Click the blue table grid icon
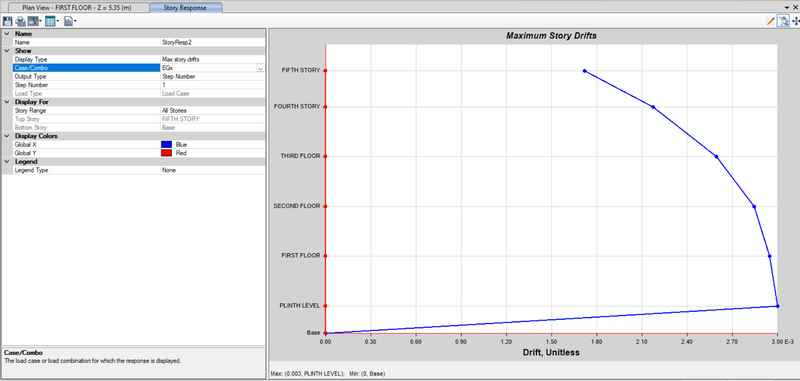The width and height of the screenshot is (800, 381). click(x=50, y=21)
